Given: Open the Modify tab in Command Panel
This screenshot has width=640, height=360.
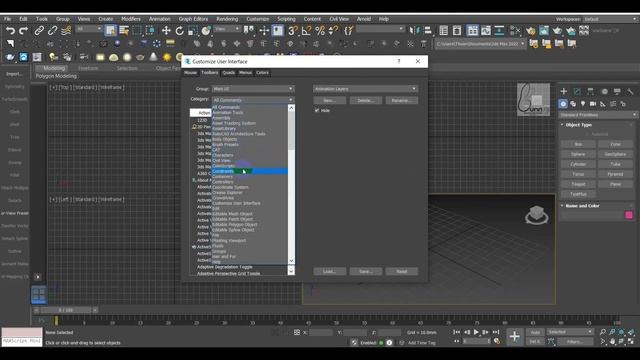Looking at the screenshot, I should click(x=577, y=91).
